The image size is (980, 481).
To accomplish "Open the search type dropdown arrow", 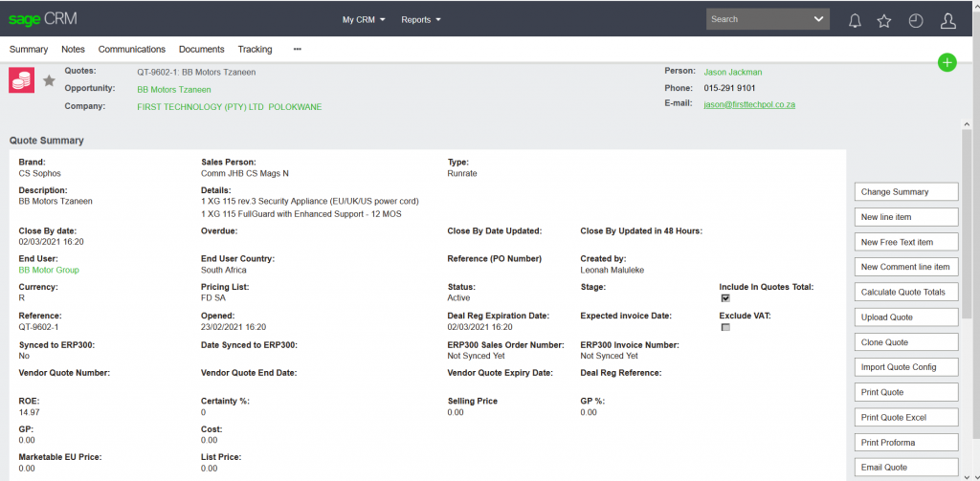I will pos(818,19).
